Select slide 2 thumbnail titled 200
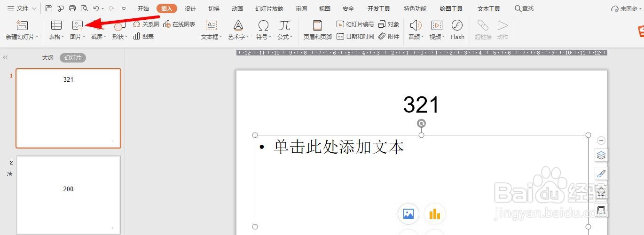 [x=69, y=195]
